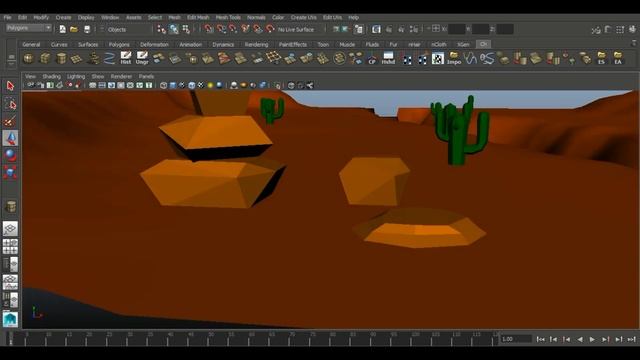This screenshot has width=640, height=360.
Task: Play the animation backwards
Action: 580,339
